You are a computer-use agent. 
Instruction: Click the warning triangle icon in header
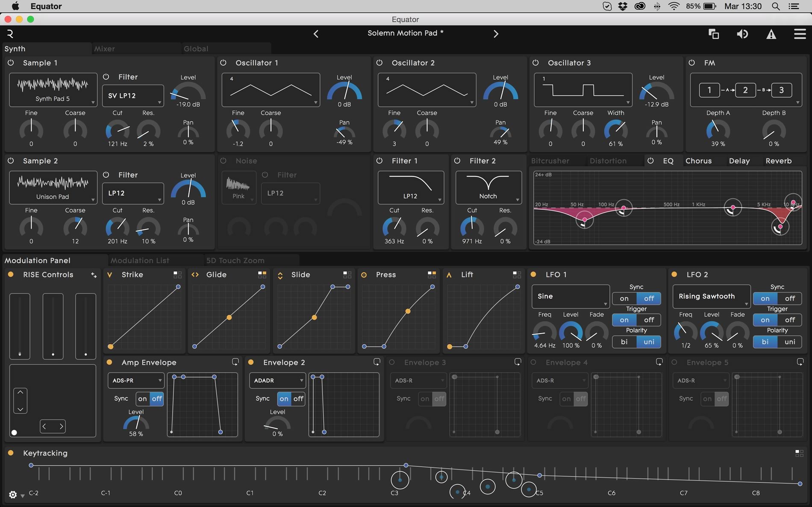click(771, 34)
